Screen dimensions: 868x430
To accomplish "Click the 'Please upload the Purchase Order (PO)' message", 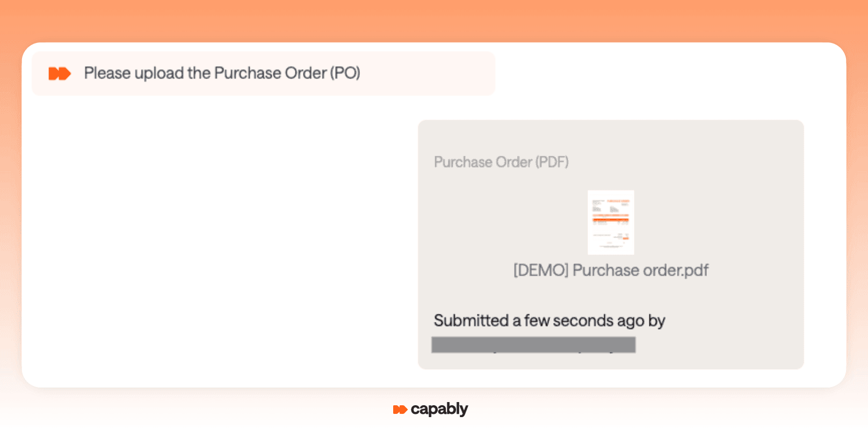I will pyautogui.click(x=222, y=73).
